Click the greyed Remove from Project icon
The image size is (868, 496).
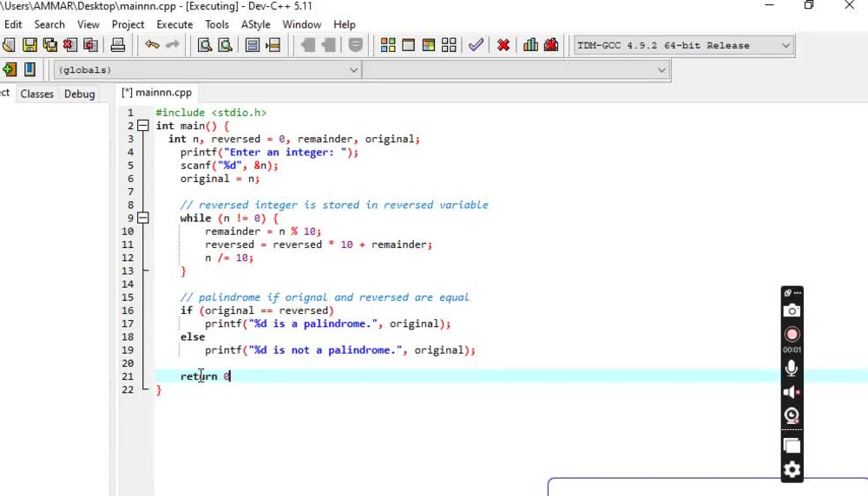click(329, 45)
